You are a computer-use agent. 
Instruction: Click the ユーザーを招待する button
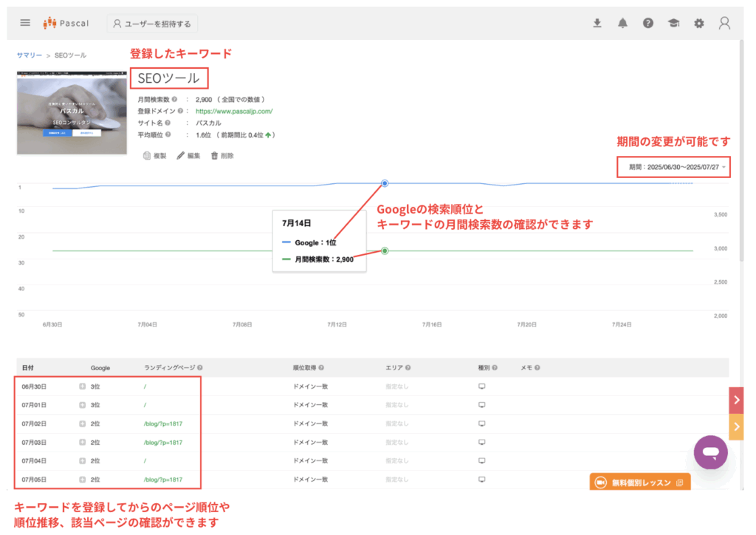(x=152, y=23)
